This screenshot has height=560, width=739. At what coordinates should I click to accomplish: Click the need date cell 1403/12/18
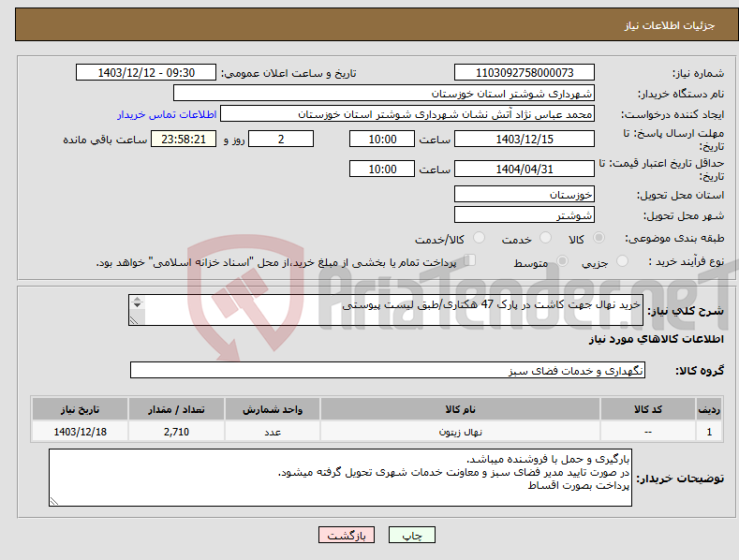point(81,432)
